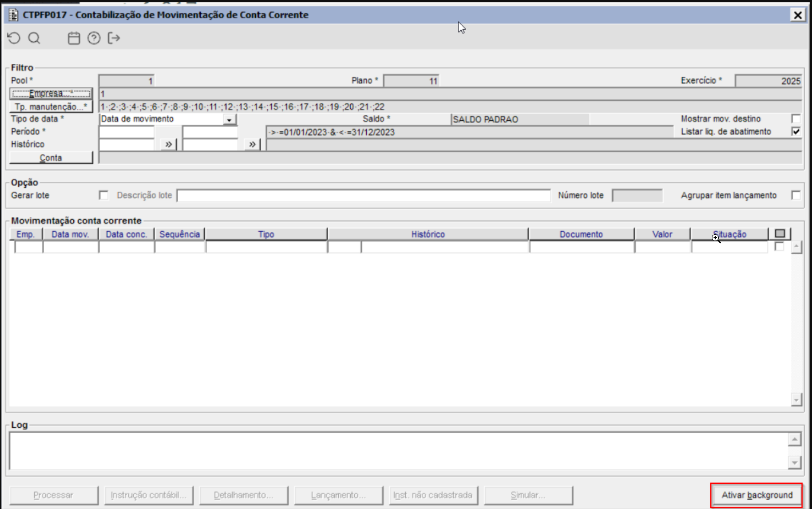
Task: Click the Tp. manutenção values list '1;2;3...22'
Action: 450,106
